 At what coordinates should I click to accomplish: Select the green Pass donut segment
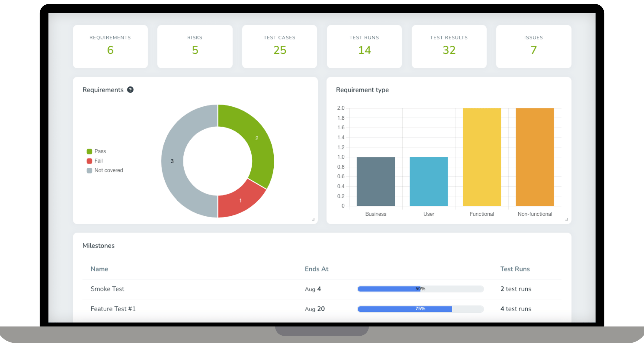pyautogui.click(x=257, y=138)
